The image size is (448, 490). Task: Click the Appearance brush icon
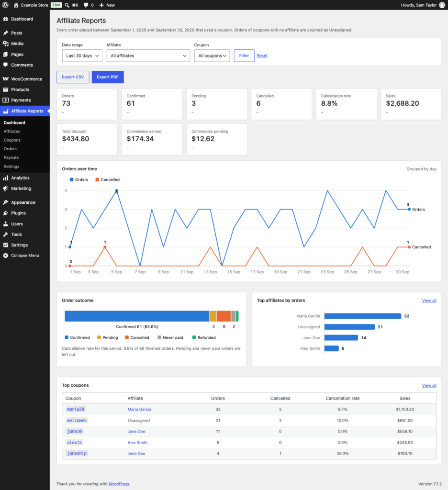tap(6, 202)
